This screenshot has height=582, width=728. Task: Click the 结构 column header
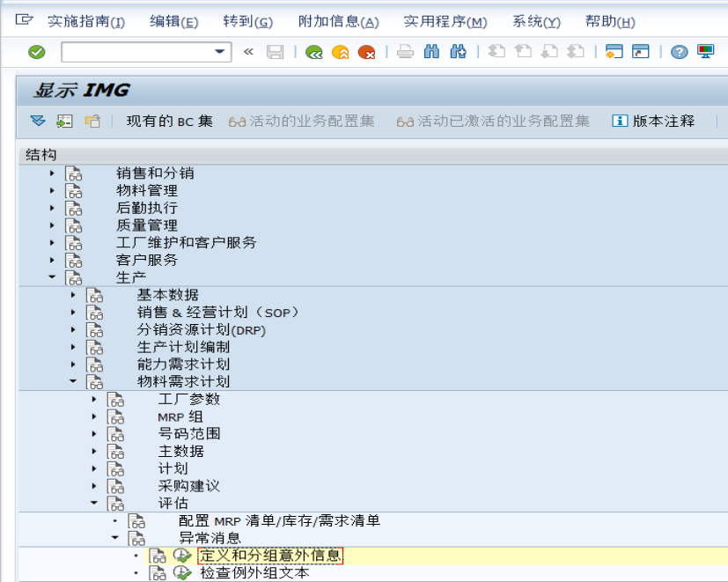pos(373,155)
